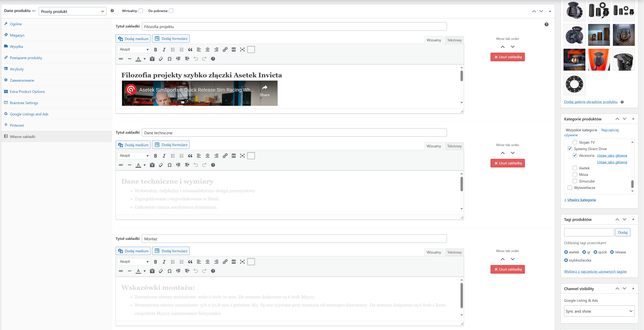This screenshot has width=644, height=330.
Task: Apply italic formatting in the Montaż editor
Action: (x=164, y=262)
